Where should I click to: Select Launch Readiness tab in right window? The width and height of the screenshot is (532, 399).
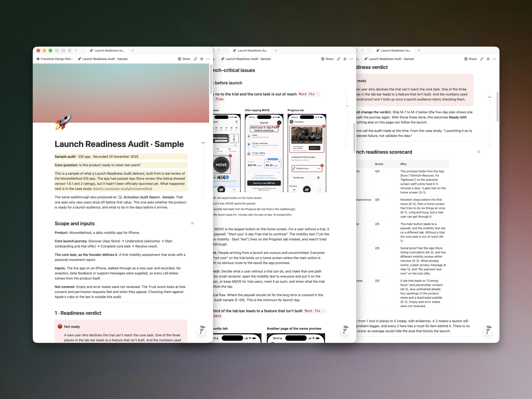393,51
